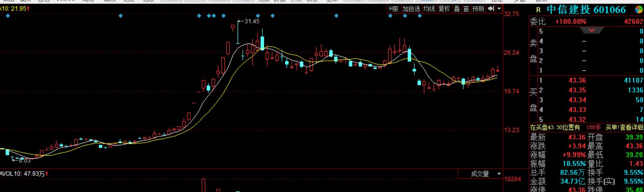644x192 pixels.
Task: Add stock via 加自选 button
Action: click(411, 9)
